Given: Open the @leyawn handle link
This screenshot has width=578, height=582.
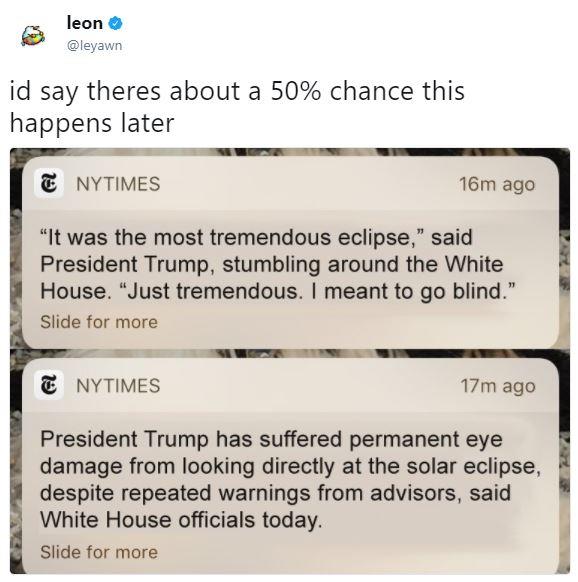Looking at the screenshot, I should pyautogui.click(x=94, y=45).
